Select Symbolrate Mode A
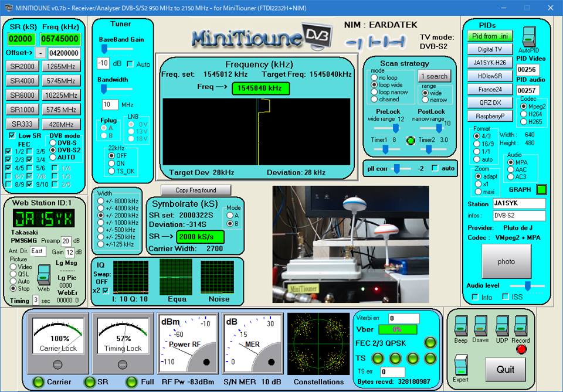Viewport: 563px width, 392px height. [230, 215]
